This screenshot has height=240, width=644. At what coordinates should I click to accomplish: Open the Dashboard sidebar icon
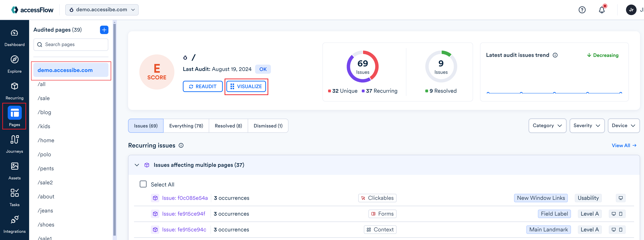[14, 33]
